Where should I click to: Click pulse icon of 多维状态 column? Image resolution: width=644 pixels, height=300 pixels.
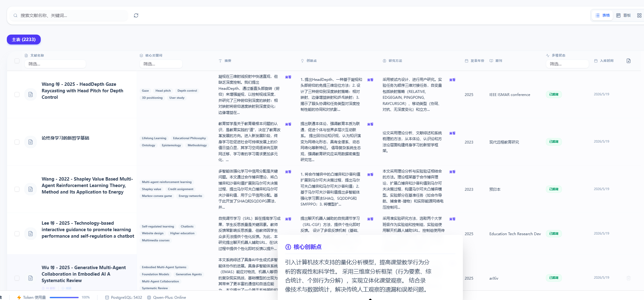coord(548,56)
